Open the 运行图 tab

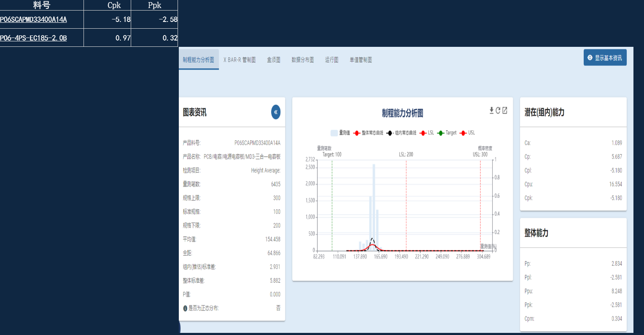click(x=332, y=60)
